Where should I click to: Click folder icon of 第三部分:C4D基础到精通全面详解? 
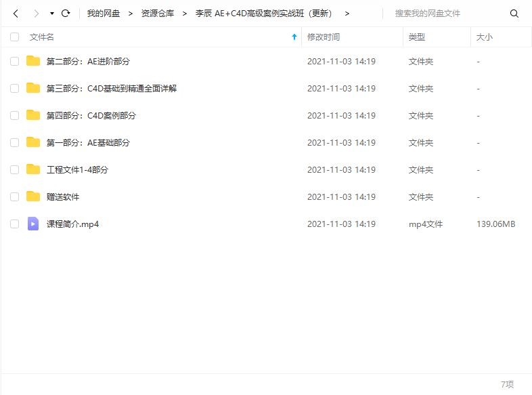tap(33, 88)
